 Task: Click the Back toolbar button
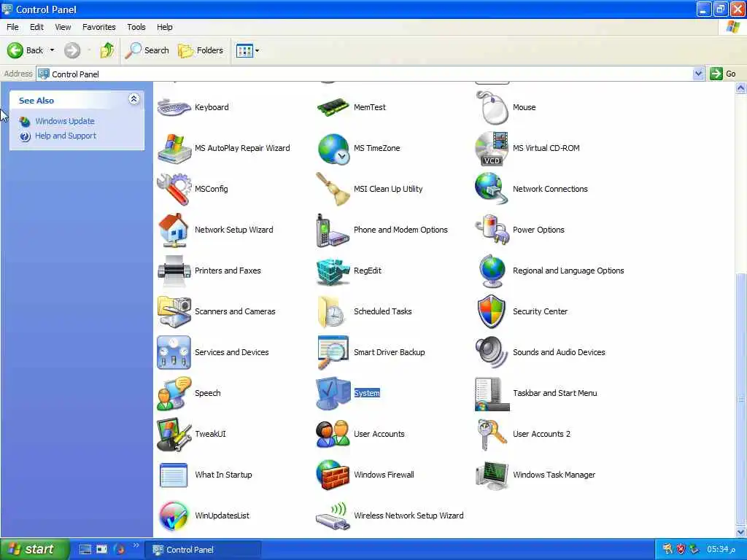coord(26,50)
